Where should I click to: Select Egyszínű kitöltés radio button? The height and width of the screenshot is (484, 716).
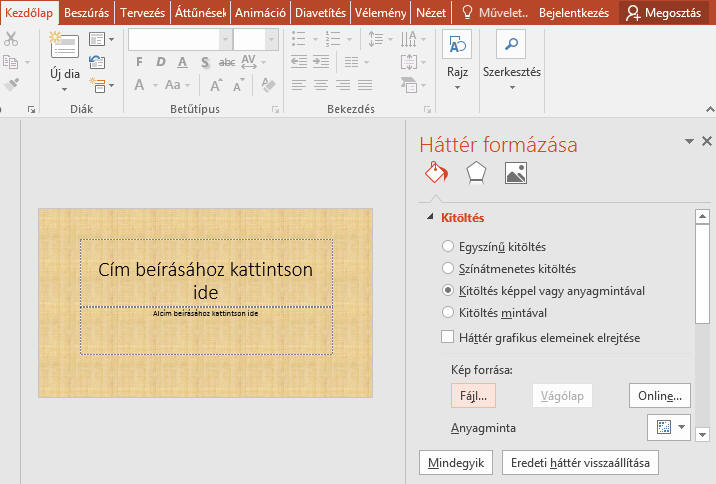(x=448, y=246)
